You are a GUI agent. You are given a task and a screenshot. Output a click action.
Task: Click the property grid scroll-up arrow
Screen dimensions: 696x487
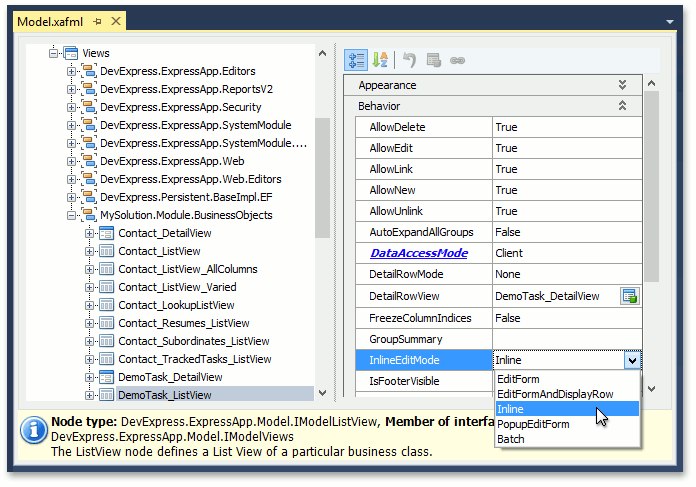[651, 83]
